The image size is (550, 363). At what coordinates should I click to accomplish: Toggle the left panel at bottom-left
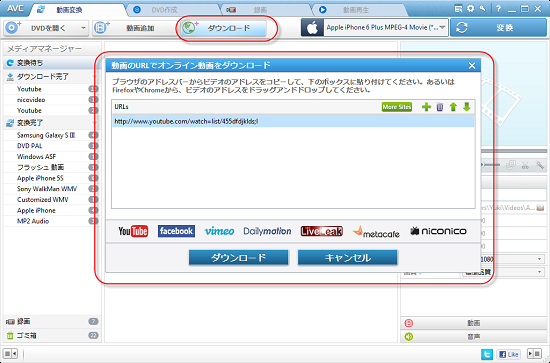point(11,354)
